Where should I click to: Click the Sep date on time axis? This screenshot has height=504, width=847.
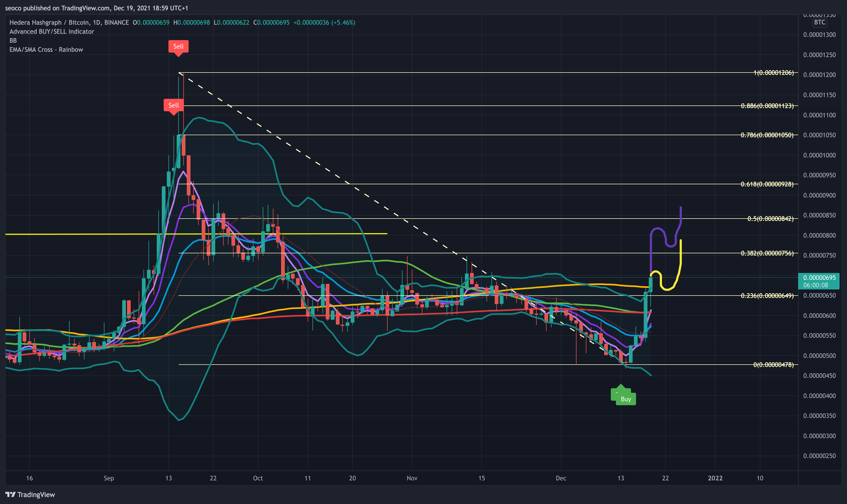109,478
